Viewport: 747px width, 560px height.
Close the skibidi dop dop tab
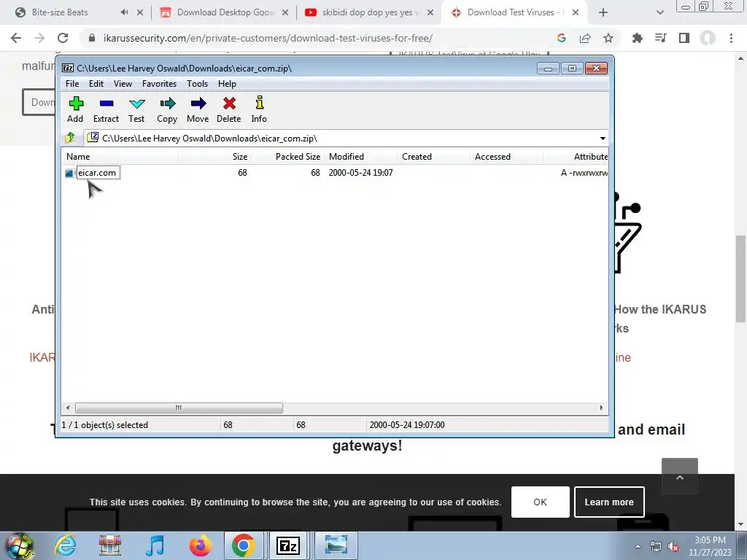(430, 13)
